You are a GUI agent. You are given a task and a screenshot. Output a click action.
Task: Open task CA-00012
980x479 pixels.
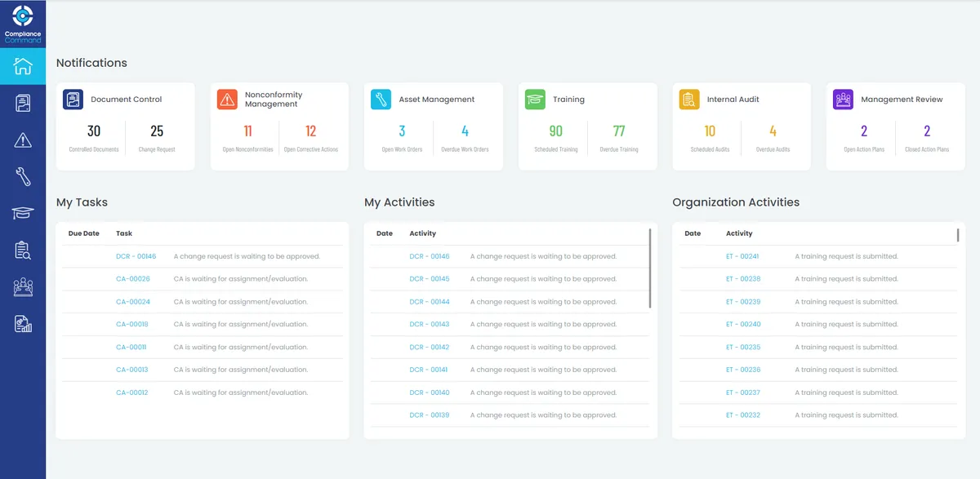pos(132,393)
